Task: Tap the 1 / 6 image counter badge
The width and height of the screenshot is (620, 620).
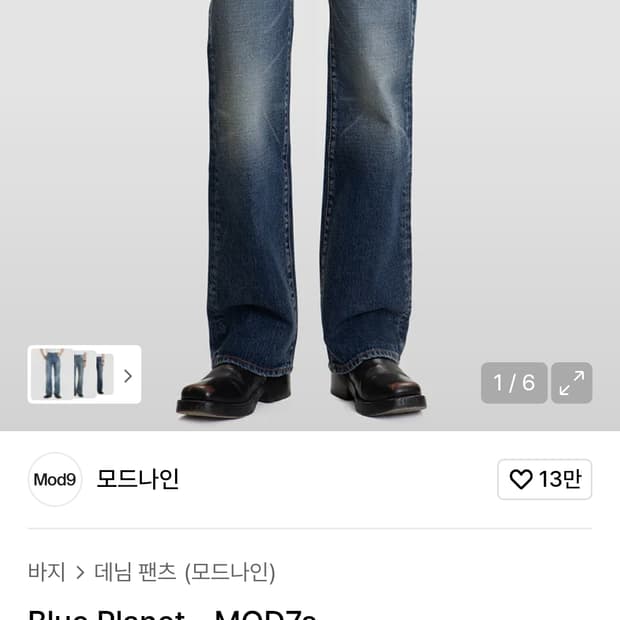Action: pyautogui.click(x=514, y=383)
